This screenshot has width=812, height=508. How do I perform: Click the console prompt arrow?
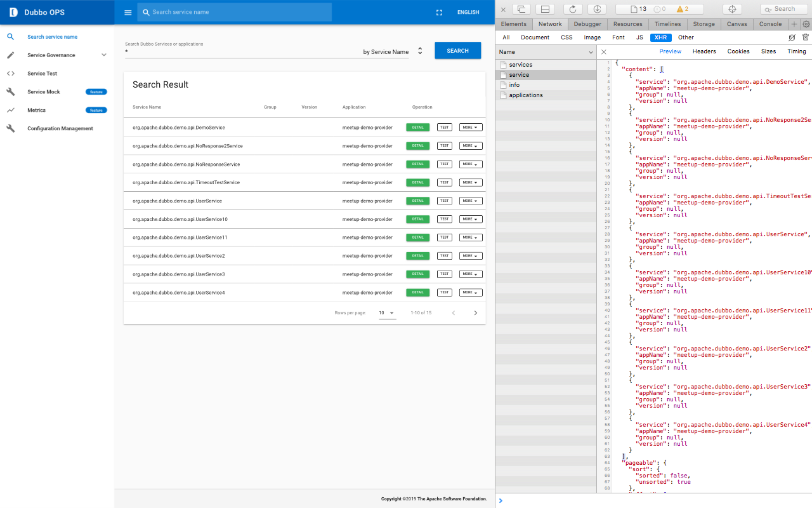(x=501, y=500)
